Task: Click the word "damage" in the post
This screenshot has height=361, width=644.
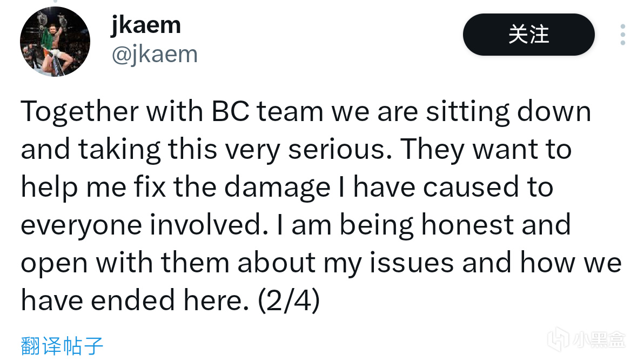Action: (x=277, y=188)
